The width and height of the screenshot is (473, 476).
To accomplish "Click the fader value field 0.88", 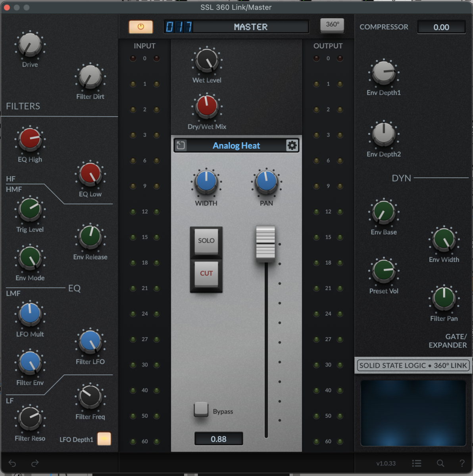I will [x=219, y=439].
